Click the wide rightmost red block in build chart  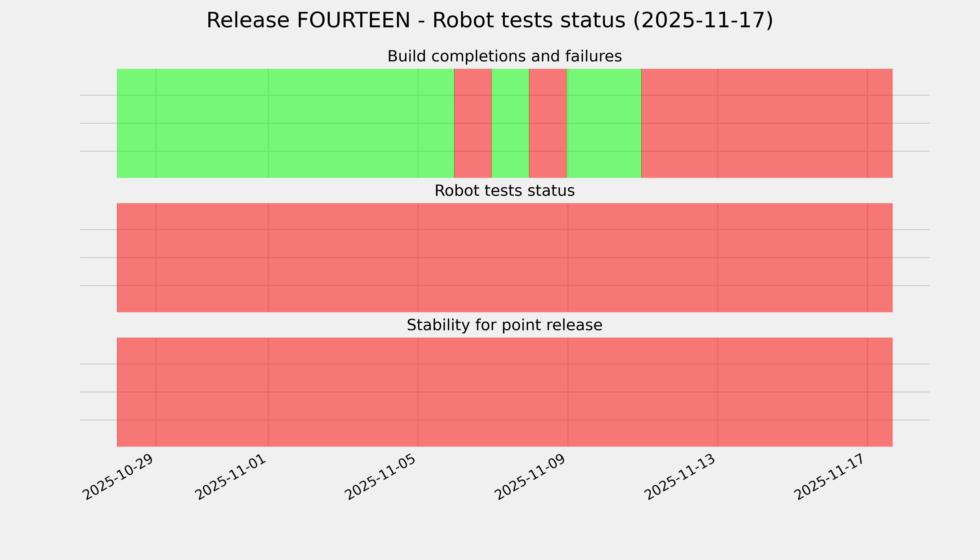coord(766,123)
